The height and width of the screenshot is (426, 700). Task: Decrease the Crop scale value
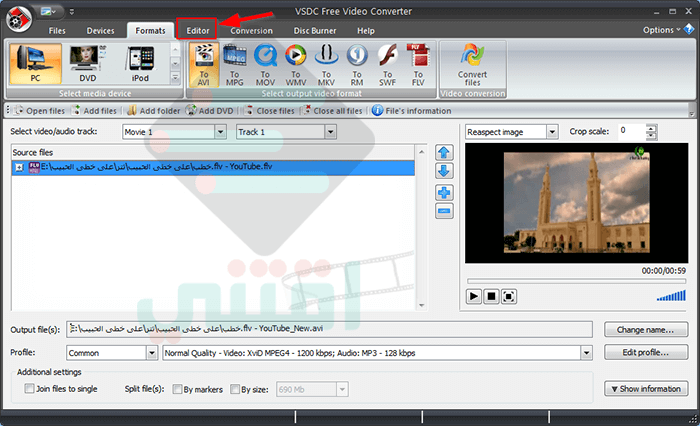pos(651,136)
